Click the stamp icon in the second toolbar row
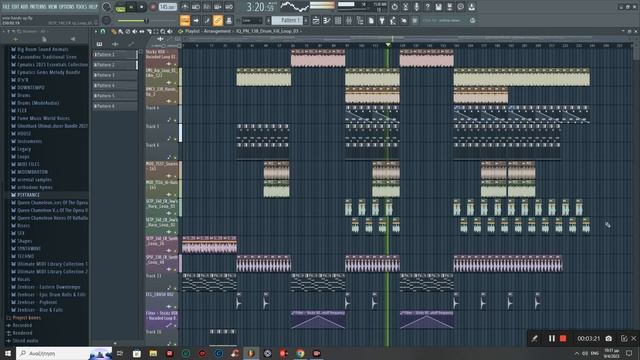 (229, 20)
